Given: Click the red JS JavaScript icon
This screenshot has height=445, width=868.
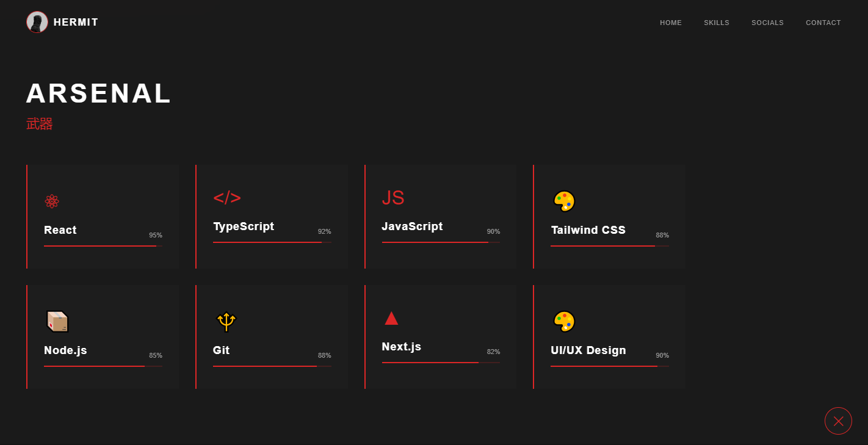Looking at the screenshot, I should (x=394, y=197).
